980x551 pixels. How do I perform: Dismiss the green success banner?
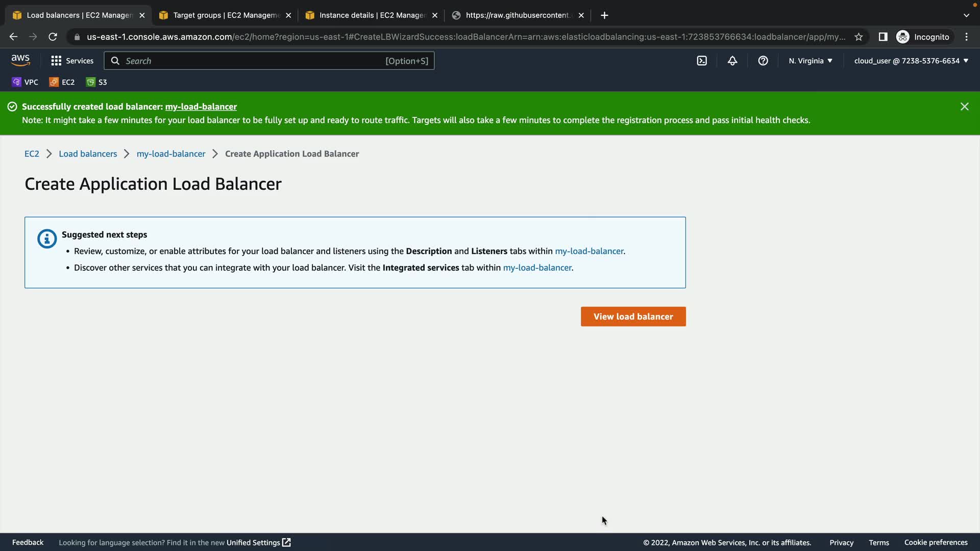click(964, 107)
